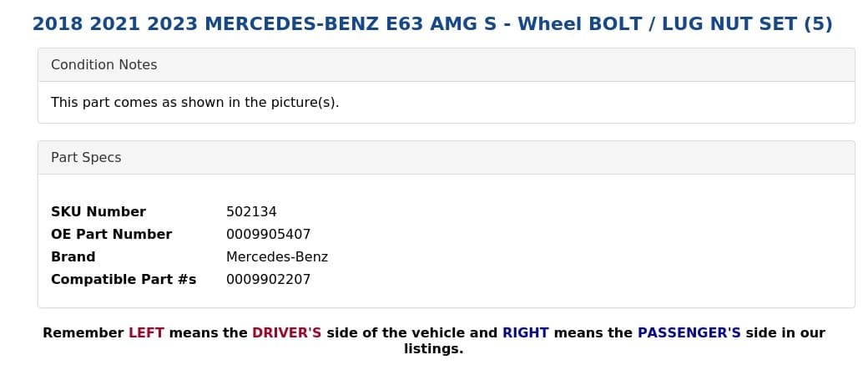
Task: Click the Brand label
Action: point(73,257)
